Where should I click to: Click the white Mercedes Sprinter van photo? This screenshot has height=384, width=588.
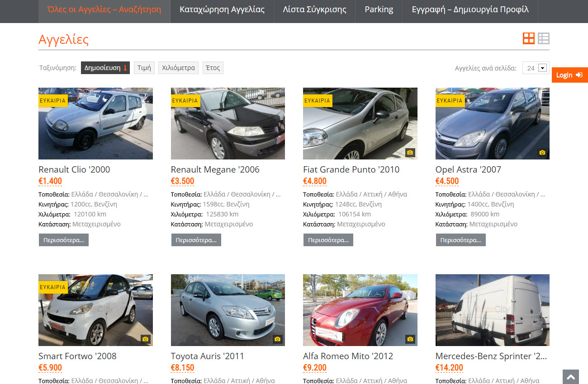(493, 310)
